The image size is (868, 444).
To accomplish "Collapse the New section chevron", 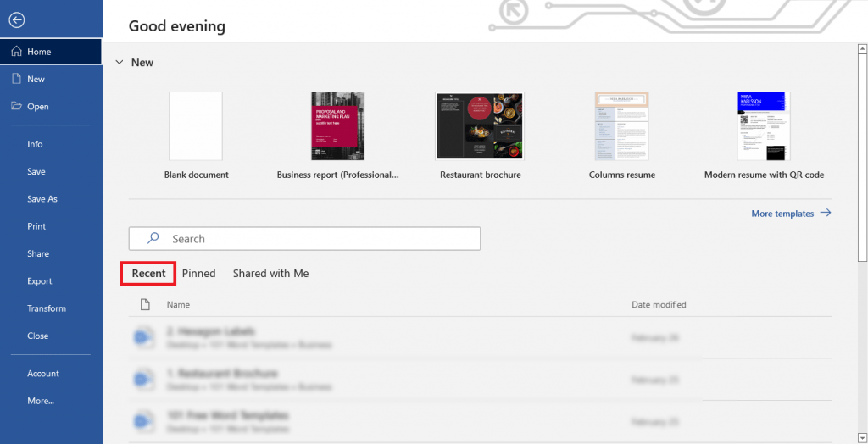I will tap(119, 63).
